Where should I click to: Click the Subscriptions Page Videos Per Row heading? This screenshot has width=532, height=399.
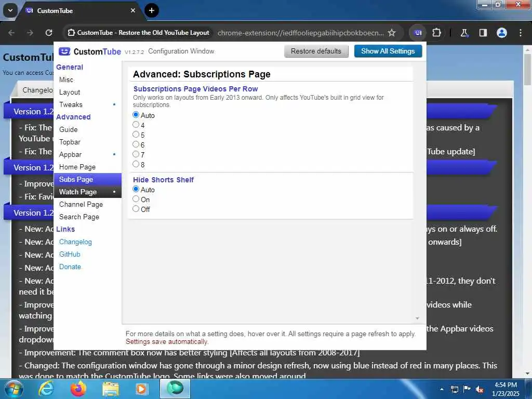pos(195,89)
